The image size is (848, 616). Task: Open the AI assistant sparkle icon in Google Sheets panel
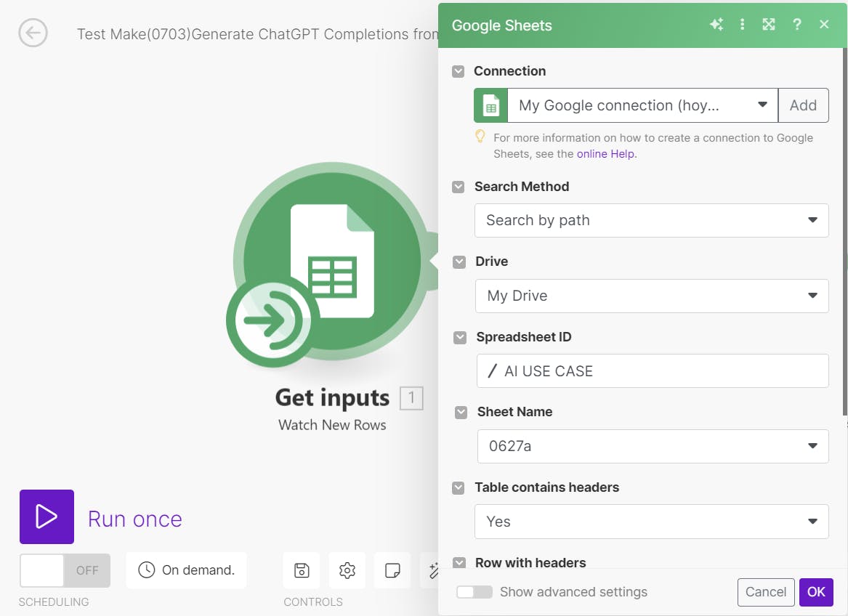pyautogui.click(x=716, y=25)
